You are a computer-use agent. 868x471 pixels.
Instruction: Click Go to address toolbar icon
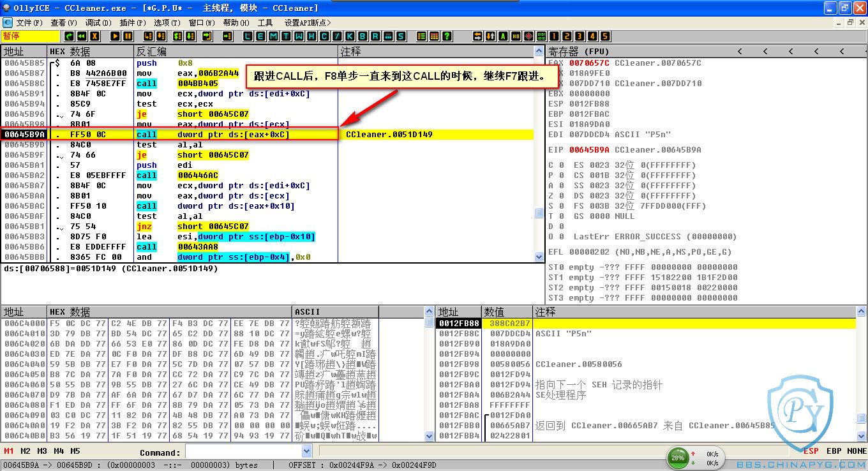(228, 36)
